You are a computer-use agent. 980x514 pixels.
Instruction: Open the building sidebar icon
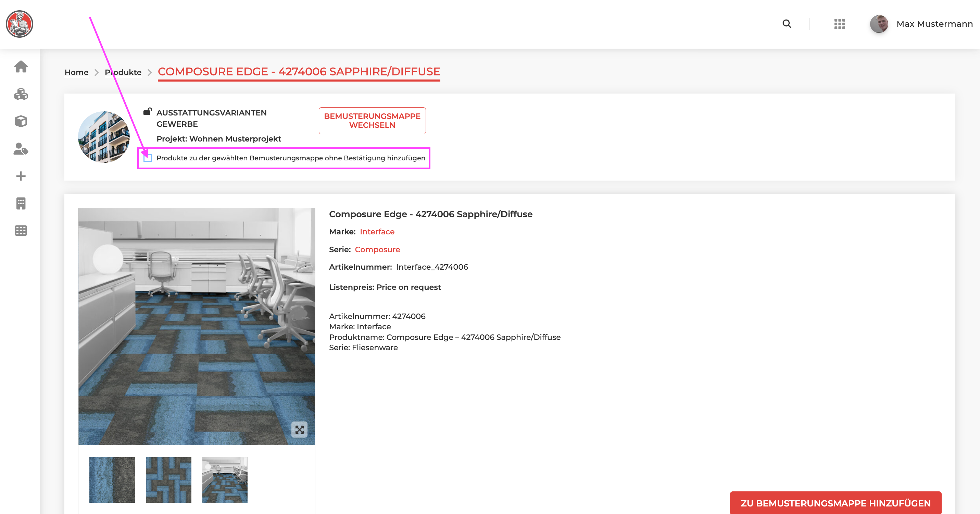click(21, 203)
